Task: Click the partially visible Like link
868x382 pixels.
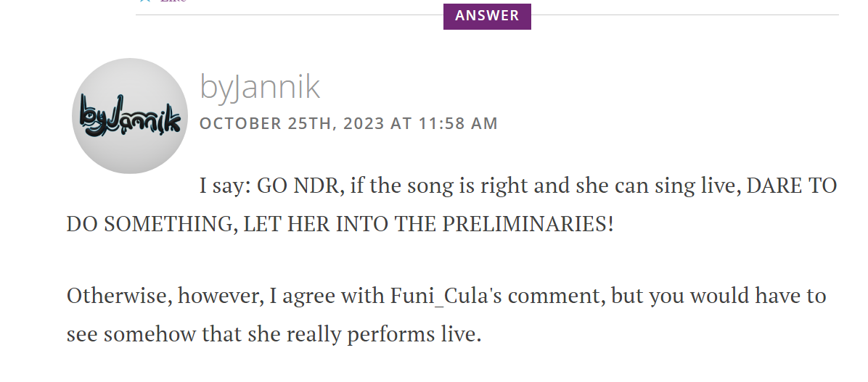Action: pyautogui.click(x=173, y=1)
